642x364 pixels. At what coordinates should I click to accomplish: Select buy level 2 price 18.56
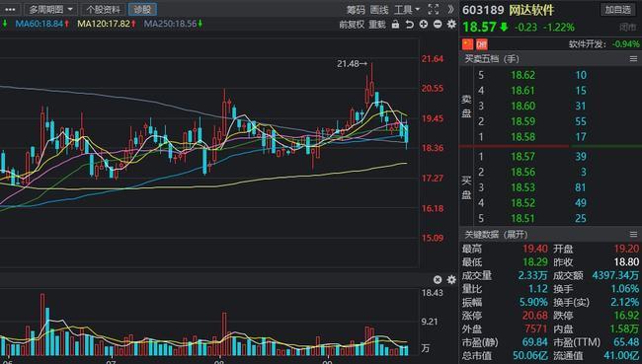[x=522, y=173]
